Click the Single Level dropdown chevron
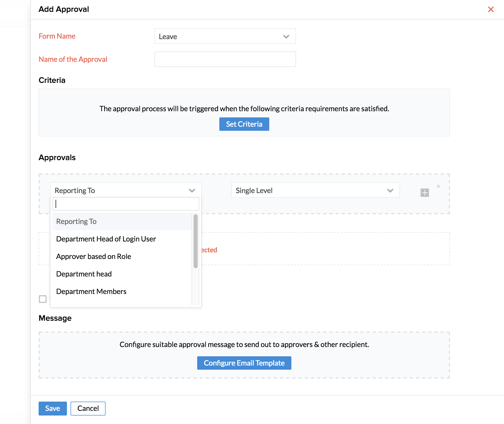This screenshot has height=424, width=504. [x=390, y=191]
